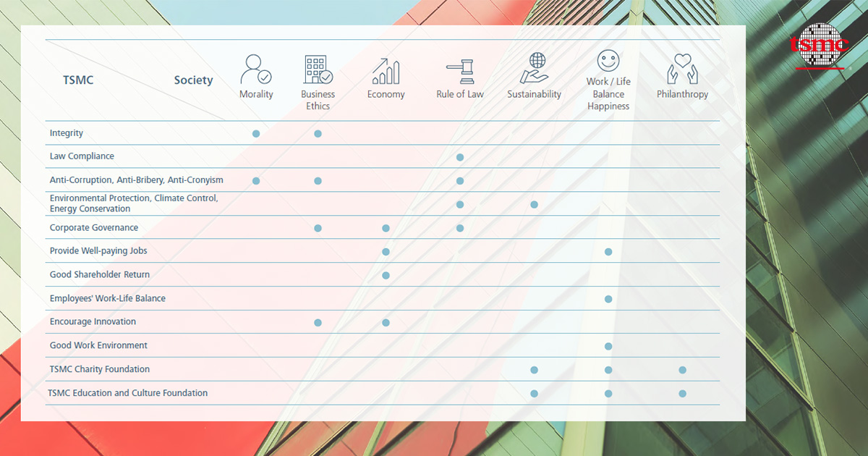
Task: Click the Environmental Protection dot under Rule of Law
Action: pyautogui.click(x=460, y=205)
